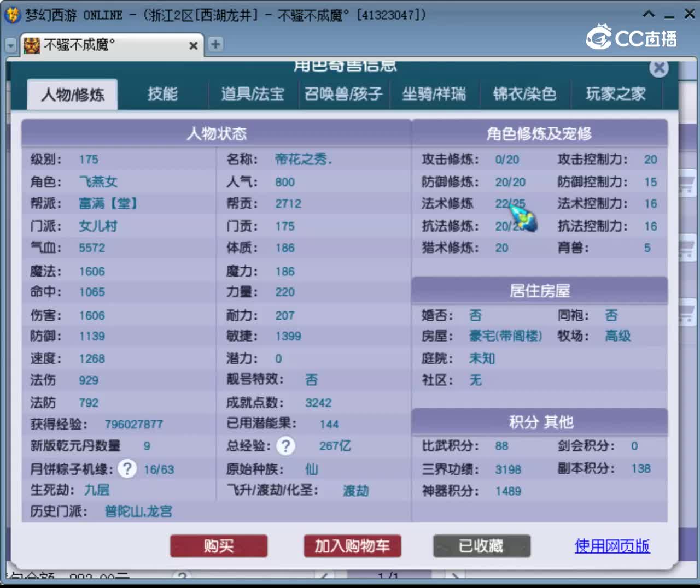Click 角色 value 飞燕女
700x588 pixels.
(x=98, y=182)
